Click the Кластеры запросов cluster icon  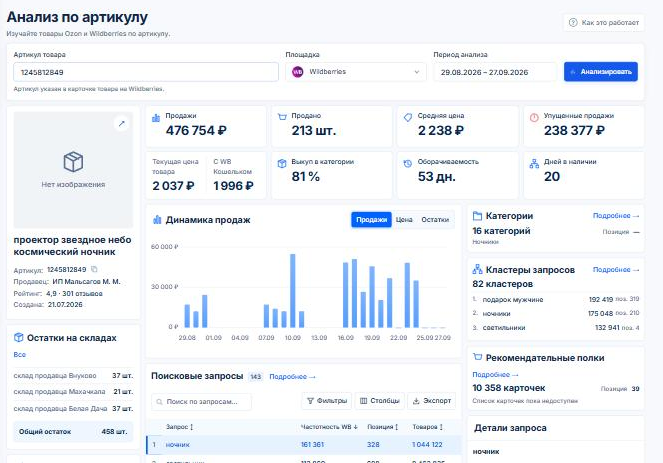tap(477, 269)
